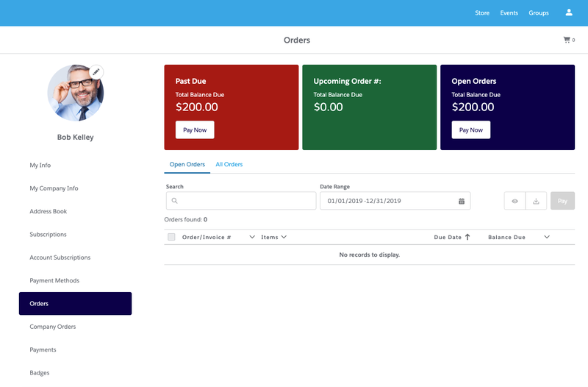Open the shopping cart icon
This screenshot has width=588, height=387.
(567, 40)
